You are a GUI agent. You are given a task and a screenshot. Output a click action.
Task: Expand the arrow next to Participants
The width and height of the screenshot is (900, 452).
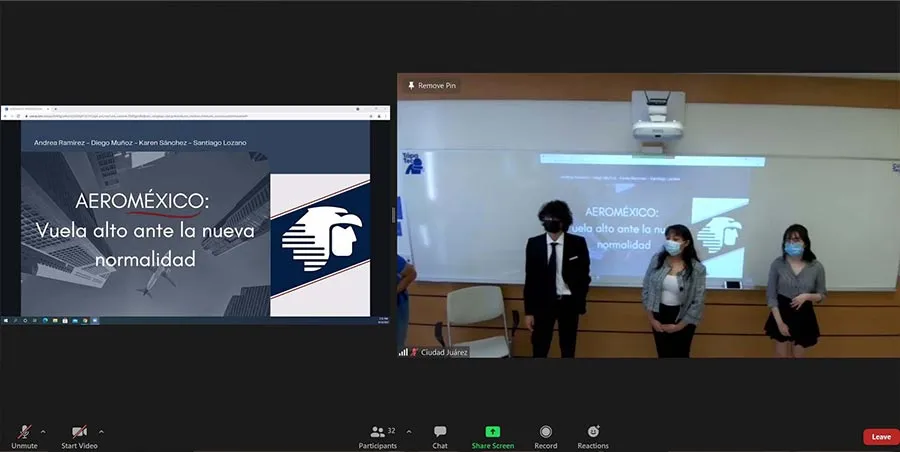tap(409, 432)
